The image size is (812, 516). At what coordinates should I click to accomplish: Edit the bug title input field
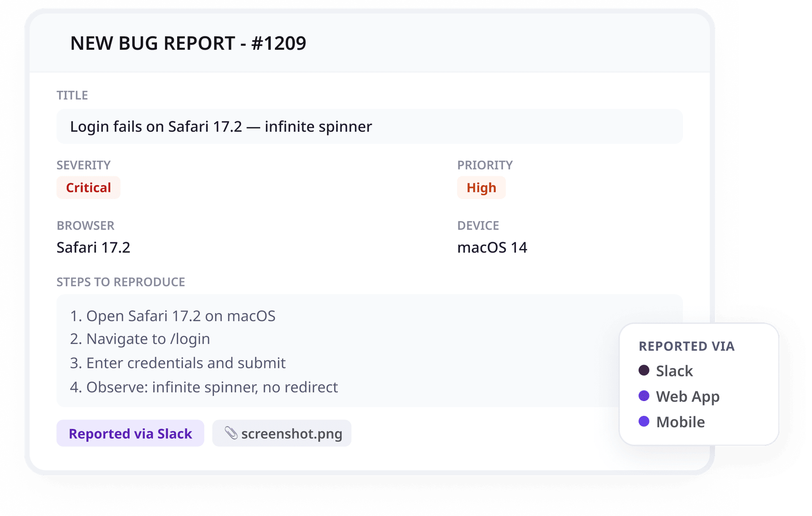[x=370, y=126]
